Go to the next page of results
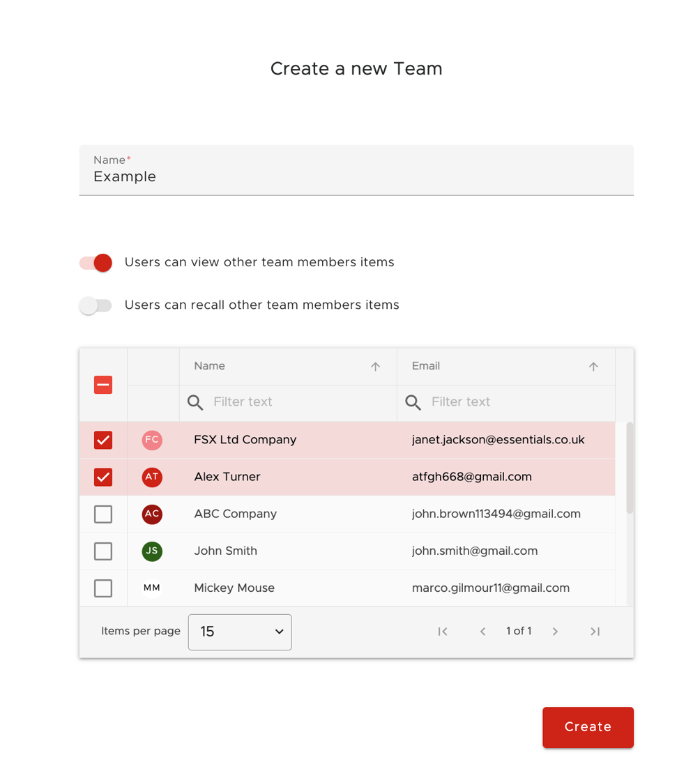This screenshot has height=764, width=700. pos(555,632)
